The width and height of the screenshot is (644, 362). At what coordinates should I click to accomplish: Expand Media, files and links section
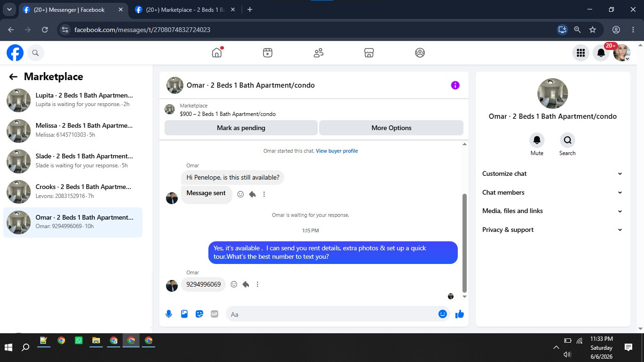[553, 211]
